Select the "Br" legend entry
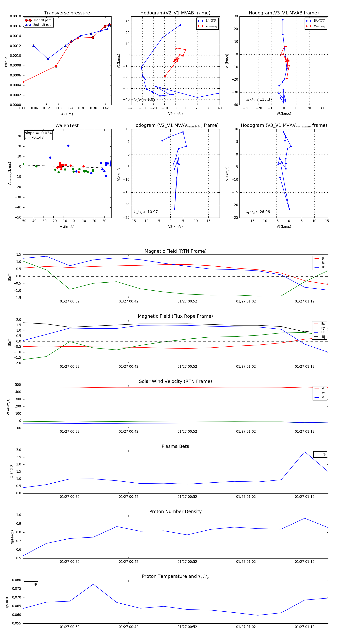The height and width of the screenshot is (644, 351). point(320,259)
